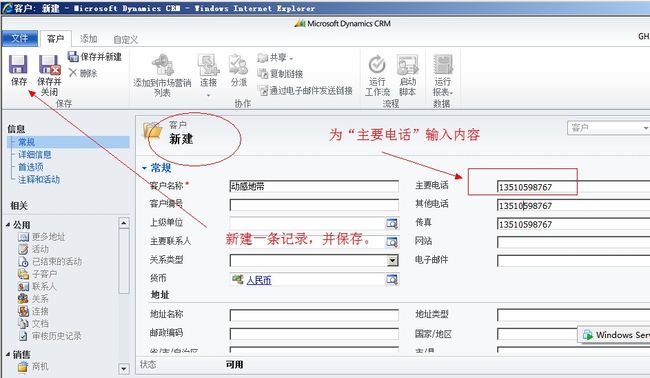Switch to the 自定义 (Customize) ribbon tab
Viewport: 650px width, 378px height.
[126, 40]
